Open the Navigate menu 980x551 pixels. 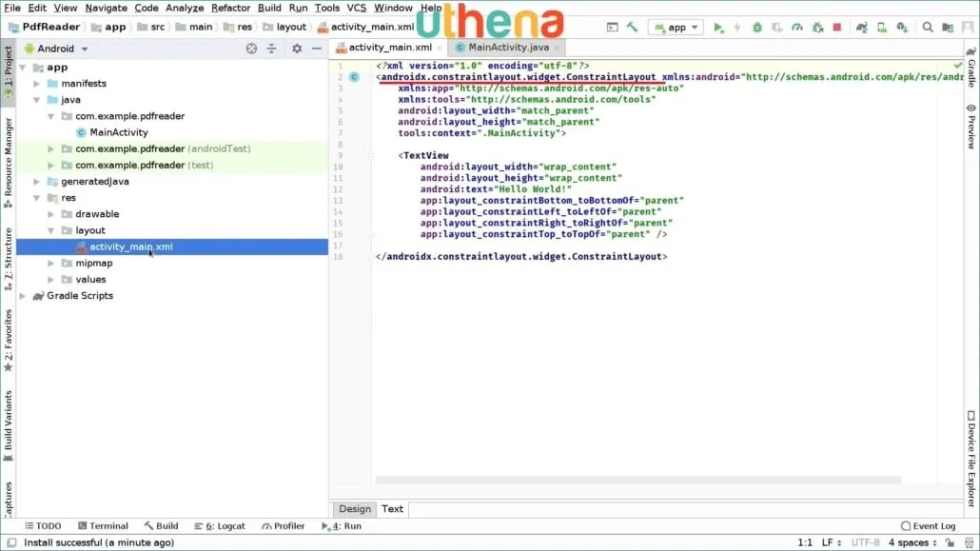pyautogui.click(x=107, y=8)
